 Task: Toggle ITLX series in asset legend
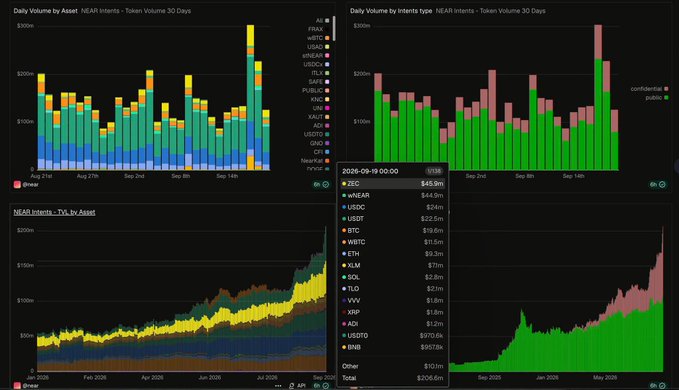[x=320, y=73]
